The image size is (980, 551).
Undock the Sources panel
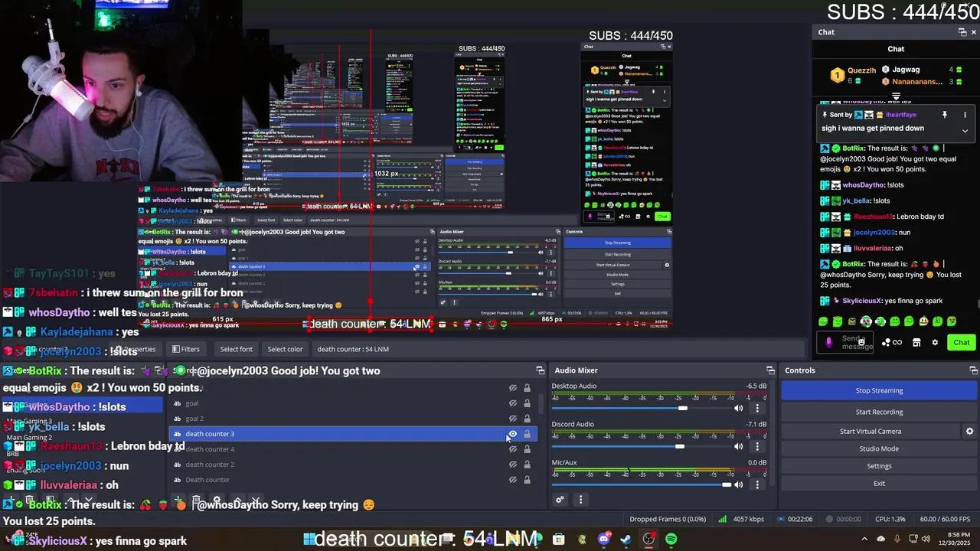[540, 370]
